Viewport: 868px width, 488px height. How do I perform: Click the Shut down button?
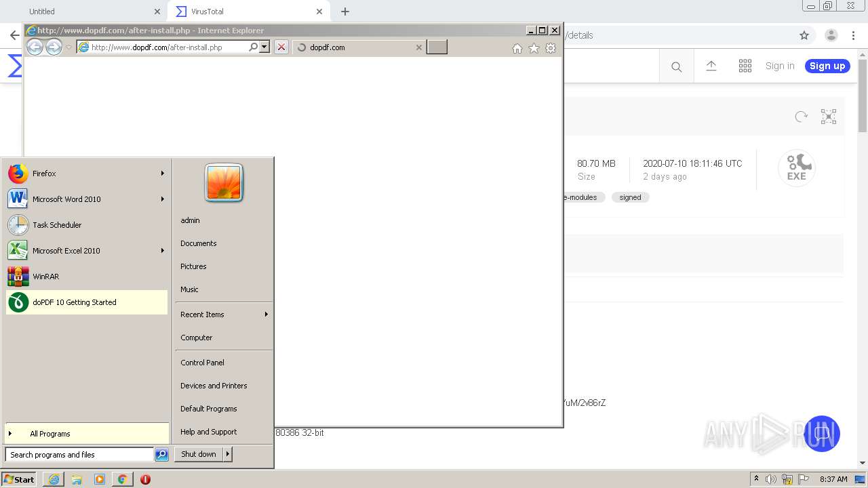click(199, 454)
